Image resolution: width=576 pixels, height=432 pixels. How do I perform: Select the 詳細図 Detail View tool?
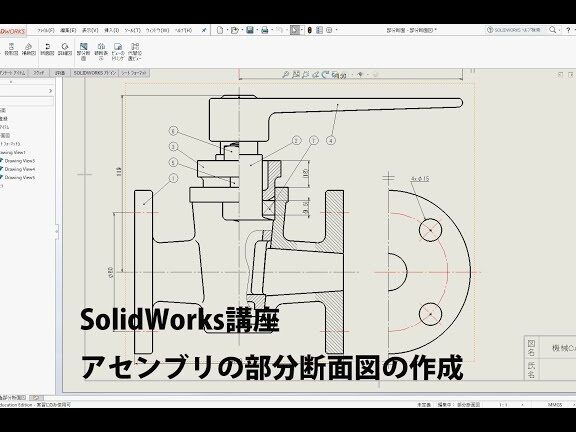(65, 49)
